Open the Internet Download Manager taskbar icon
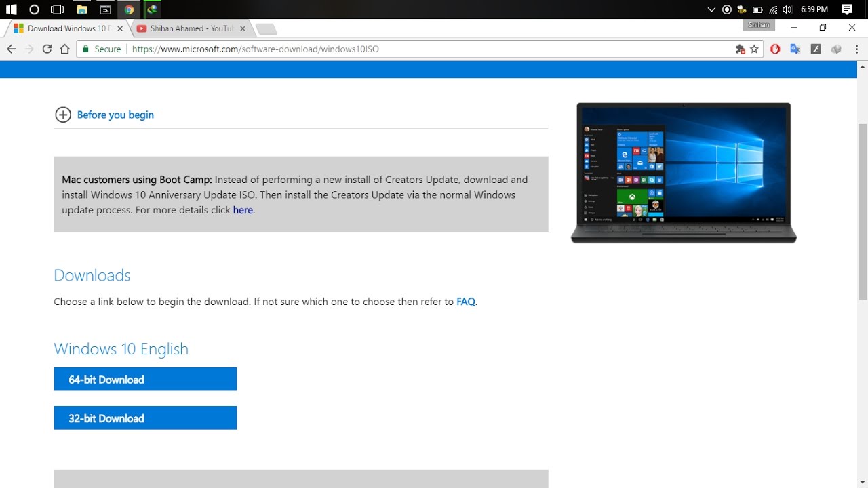 click(x=153, y=9)
